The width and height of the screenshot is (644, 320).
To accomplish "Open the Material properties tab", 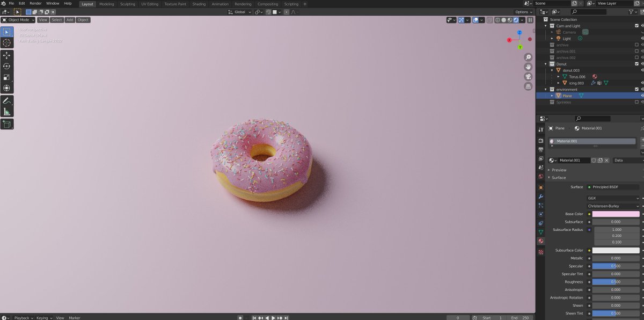I will (540, 241).
